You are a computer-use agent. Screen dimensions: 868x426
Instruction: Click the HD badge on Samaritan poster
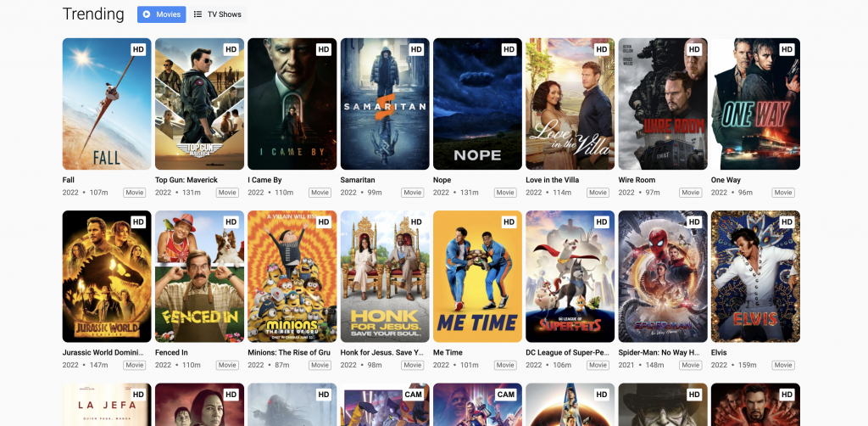point(416,49)
